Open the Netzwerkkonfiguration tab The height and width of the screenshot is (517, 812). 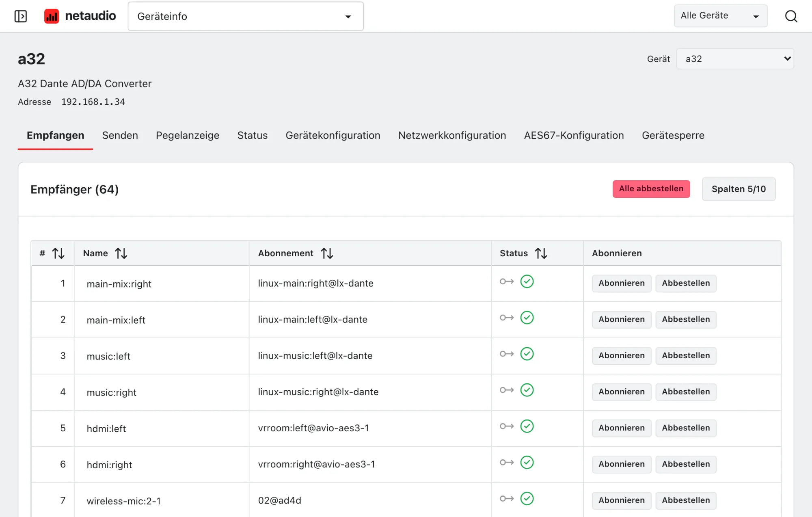point(452,135)
